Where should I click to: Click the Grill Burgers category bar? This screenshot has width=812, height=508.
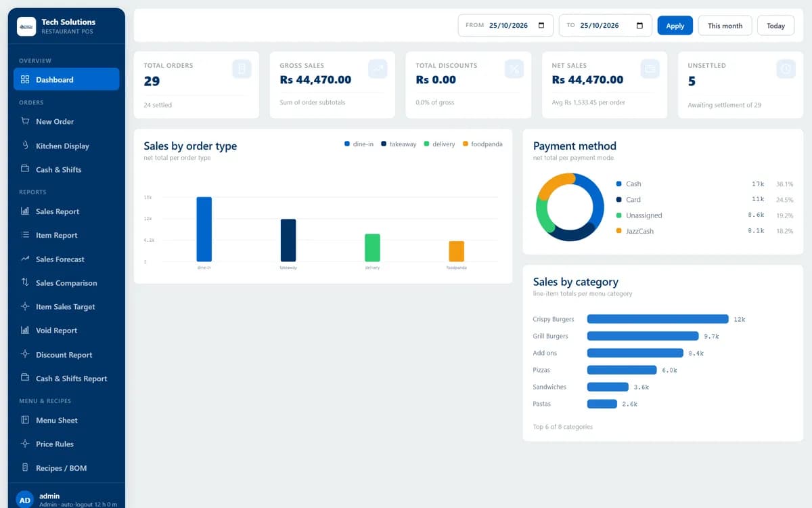(643, 336)
